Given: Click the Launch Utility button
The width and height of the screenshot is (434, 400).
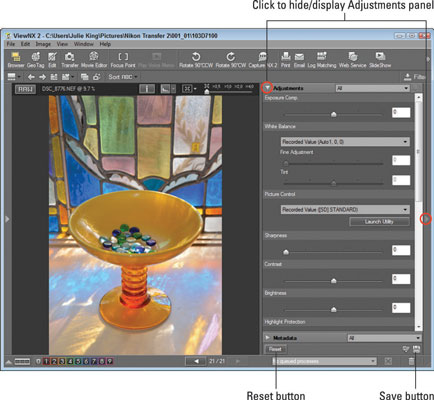Looking at the screenshot, I should (379, 222).
